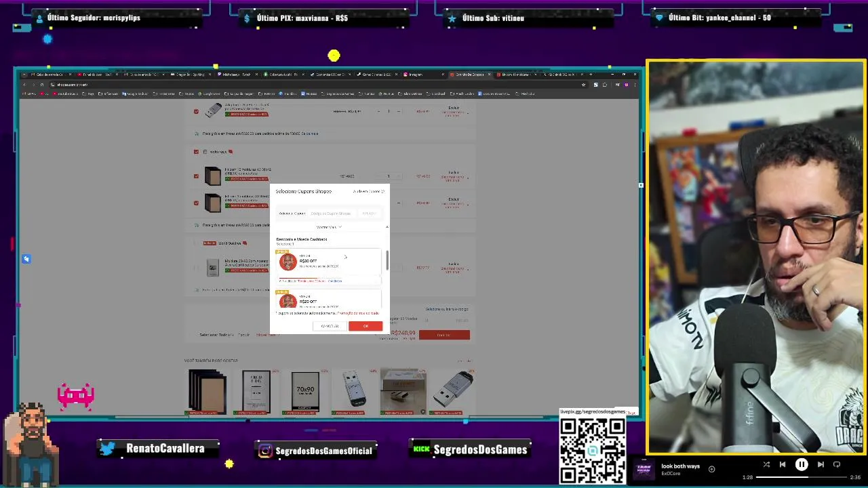Select the Carrinho de Compras tab
Image resolution: width=868 pixels, height=488 pixels.
coord(469,75)
